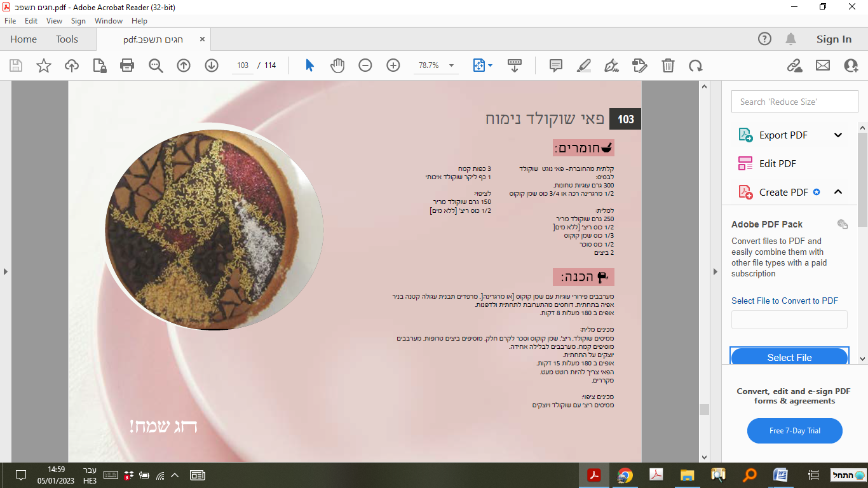Open the Help menu
The height and width of the screenshot is (488, 868).
[139, 21]
